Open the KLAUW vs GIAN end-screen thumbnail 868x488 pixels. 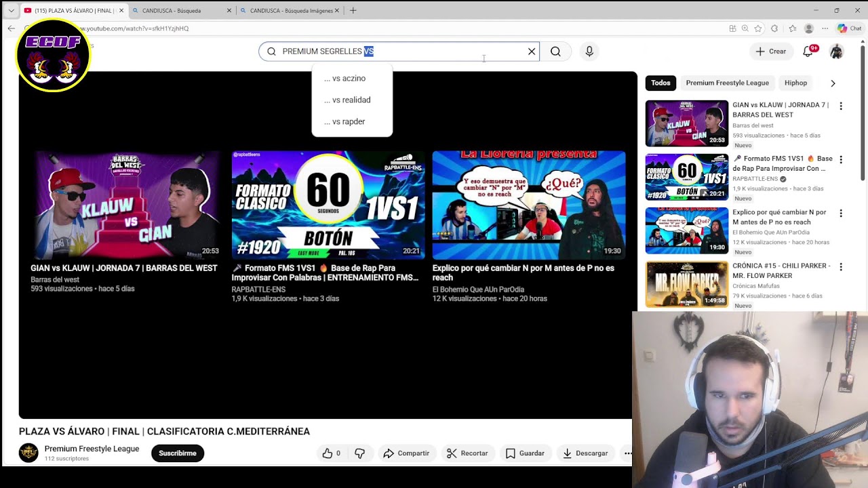127,205
